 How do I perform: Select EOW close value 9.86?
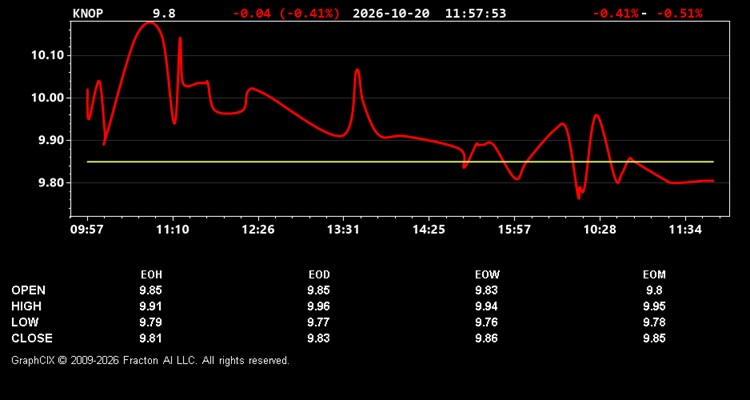pos(486,338)
